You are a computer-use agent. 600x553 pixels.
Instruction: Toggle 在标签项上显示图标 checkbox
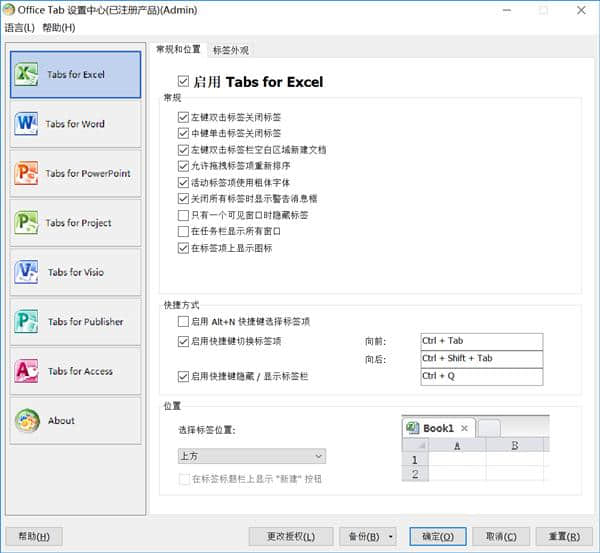(183, 248)
